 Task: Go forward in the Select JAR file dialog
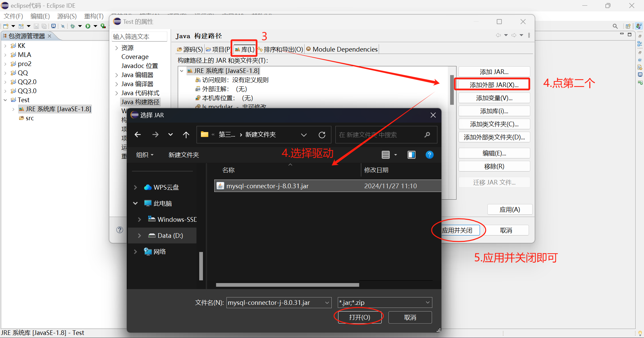click(155, 135)
